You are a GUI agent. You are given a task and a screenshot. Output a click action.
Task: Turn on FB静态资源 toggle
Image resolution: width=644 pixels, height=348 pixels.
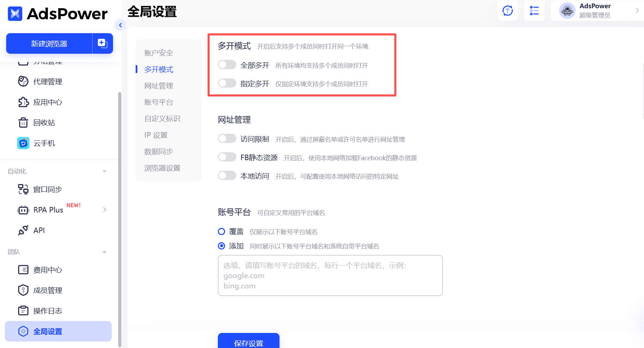pos(227,157)
